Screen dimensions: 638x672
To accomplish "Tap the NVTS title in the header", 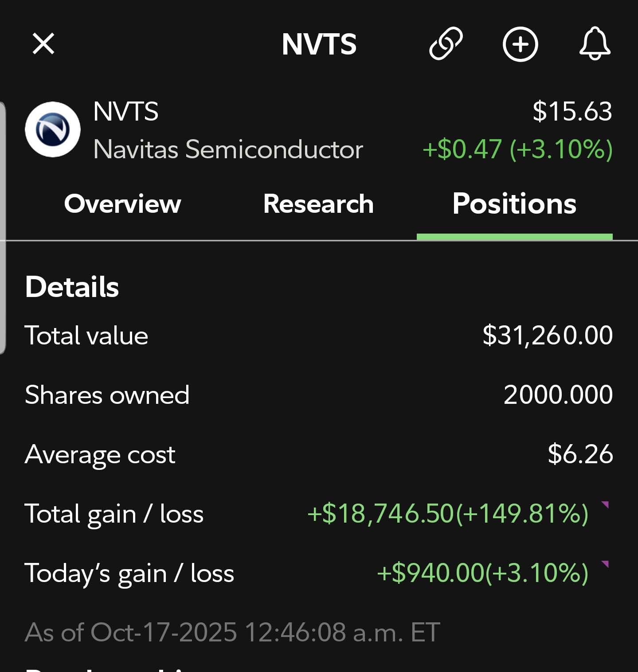I will tap(319, 44).
